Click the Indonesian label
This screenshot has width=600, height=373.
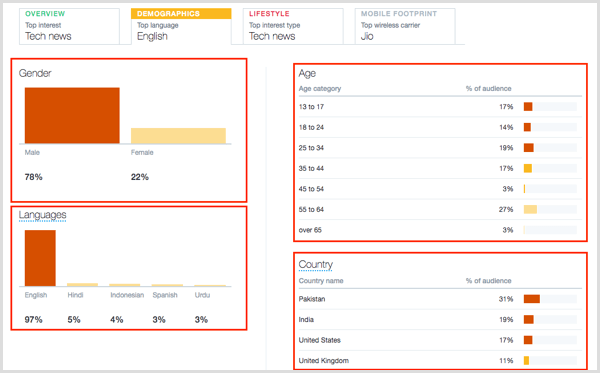[127, 295]
